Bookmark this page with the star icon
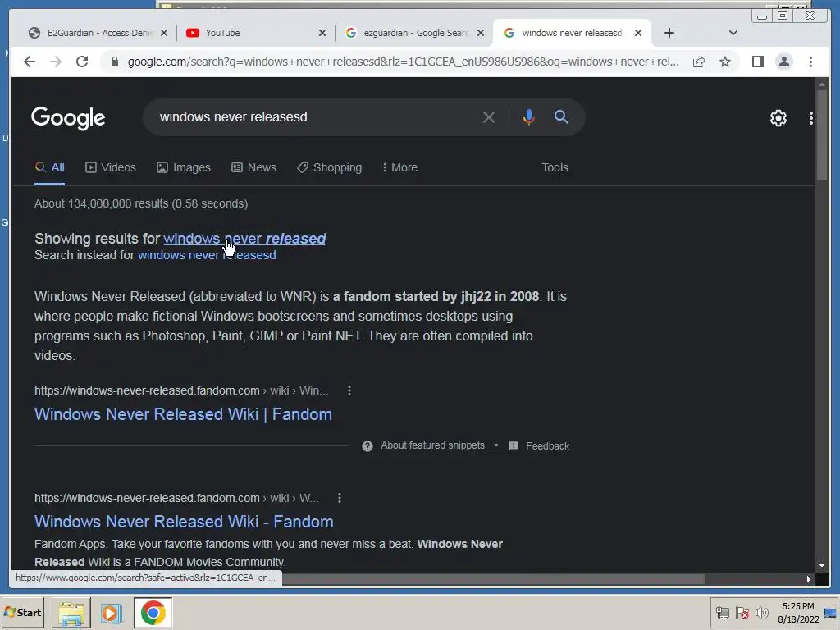 click(725, 62)
